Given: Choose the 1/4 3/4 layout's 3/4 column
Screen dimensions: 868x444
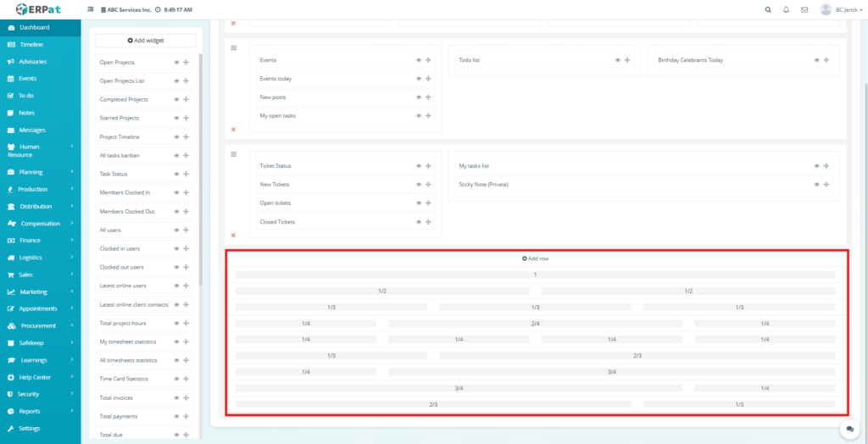Looking at the screenshot, I should pyautogui.click(x=612, y=372).
